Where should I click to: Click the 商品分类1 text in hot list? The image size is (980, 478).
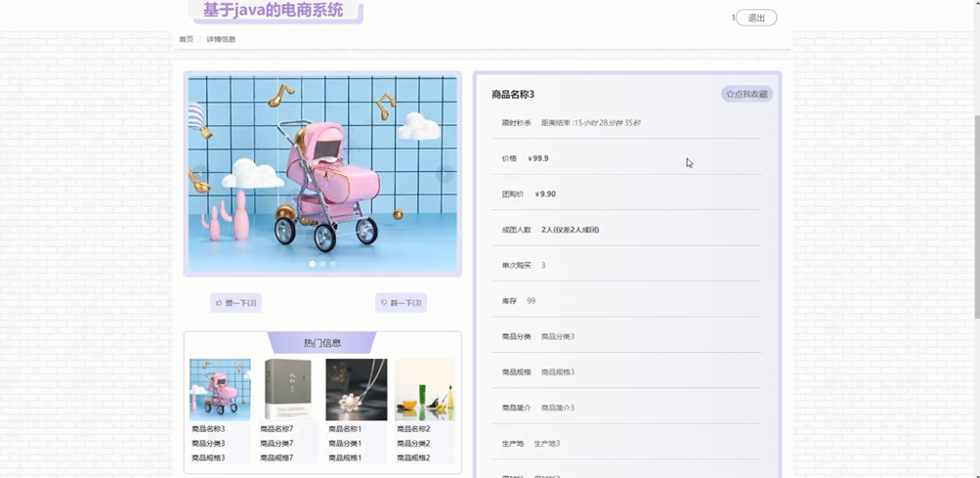(x=345, y=444)
